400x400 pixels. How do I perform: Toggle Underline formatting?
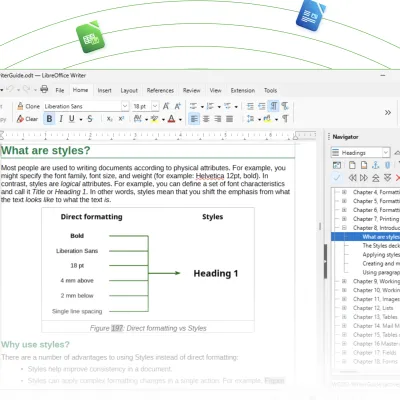pyautogui.click(x=72, y=119)
